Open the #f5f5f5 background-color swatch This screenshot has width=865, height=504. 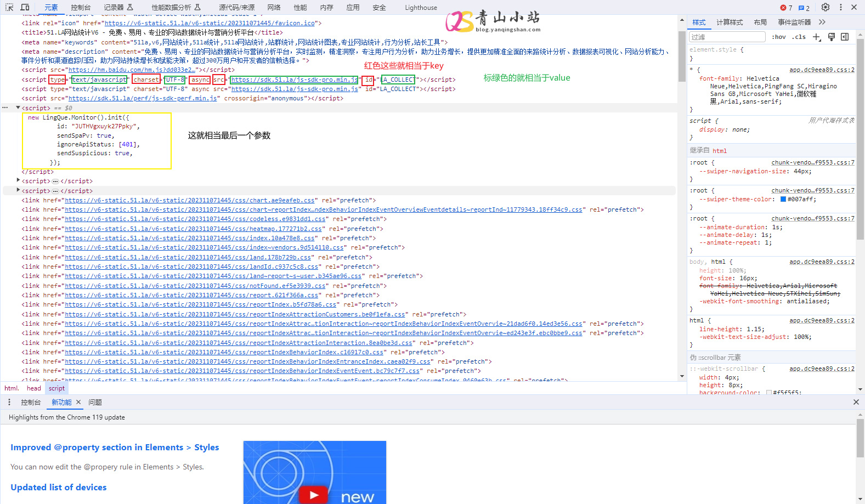pyautogui.click(x=769, y=393)
